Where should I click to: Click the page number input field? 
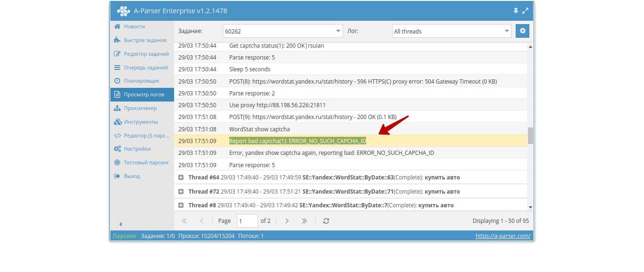[x=247, y=221]
